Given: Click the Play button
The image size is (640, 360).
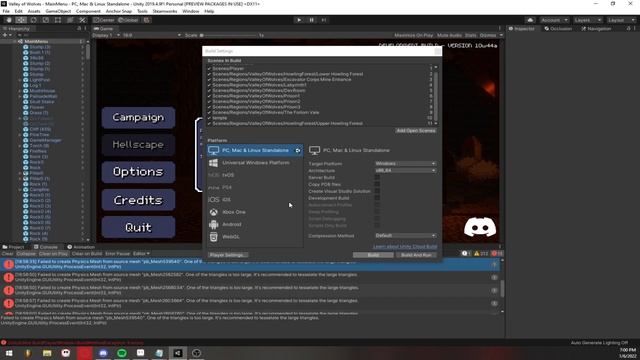Looking at the screenshot, I should coord(299,20).
